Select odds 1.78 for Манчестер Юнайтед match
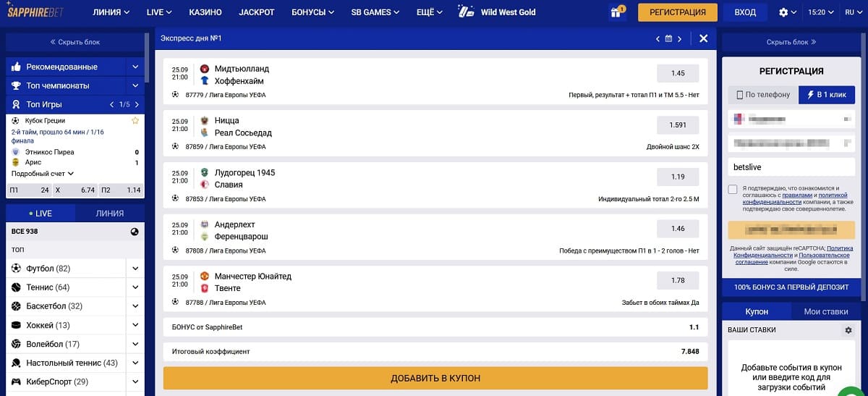This screenshot has height=396, width=868. [x=678, y=281]
